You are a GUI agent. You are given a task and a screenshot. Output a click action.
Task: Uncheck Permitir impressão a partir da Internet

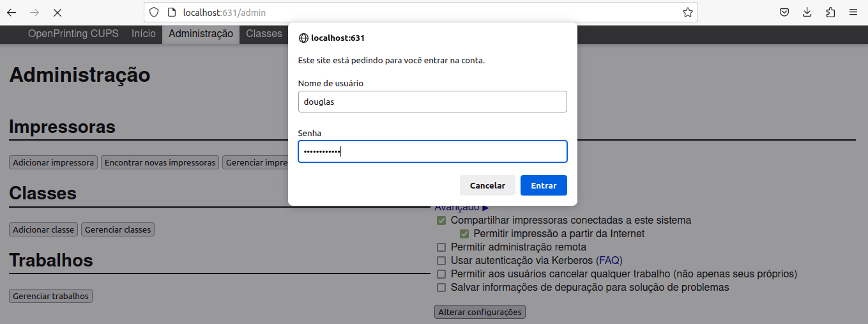(x=464, y=234)
